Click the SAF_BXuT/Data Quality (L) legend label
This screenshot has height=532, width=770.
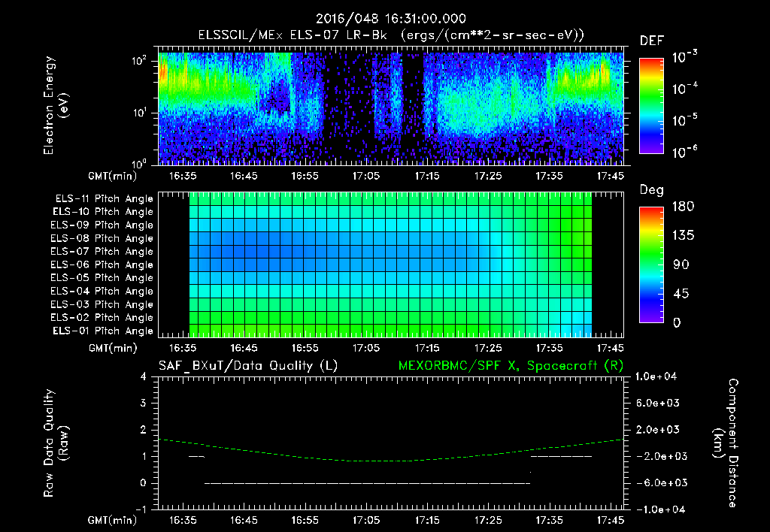248,366
